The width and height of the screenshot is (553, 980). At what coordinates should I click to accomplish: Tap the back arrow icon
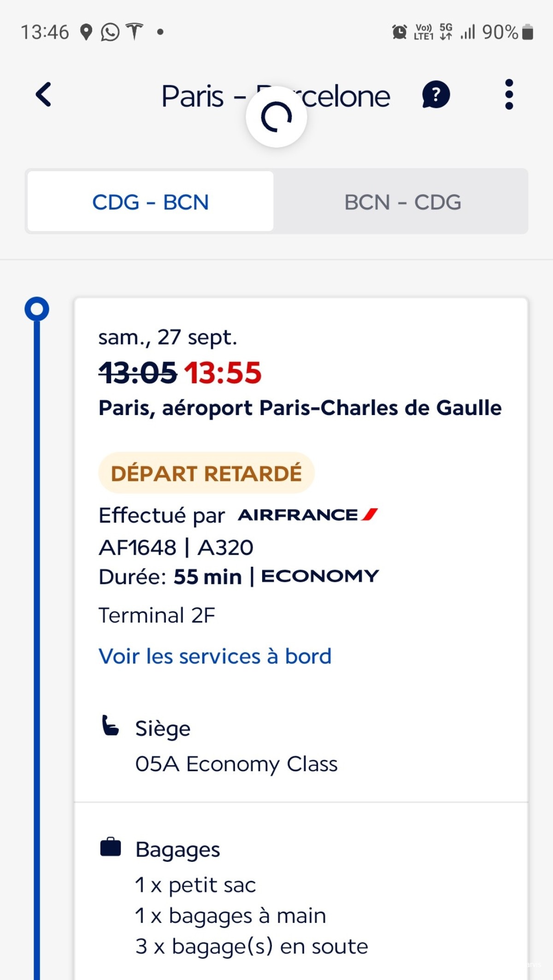(x=44, y=95)
